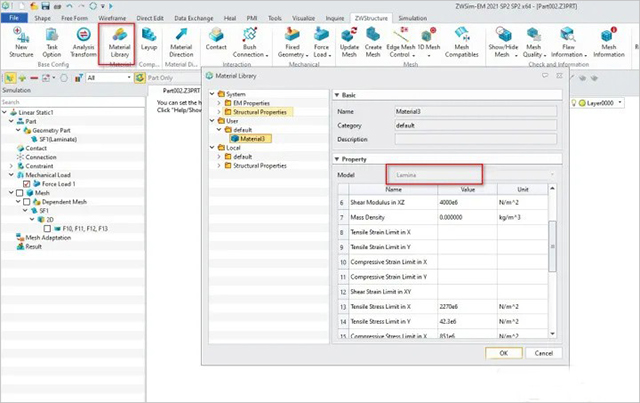Enable the F10, F11, F12, F13 checkbox
640x403 pixels.
point(45,228)
